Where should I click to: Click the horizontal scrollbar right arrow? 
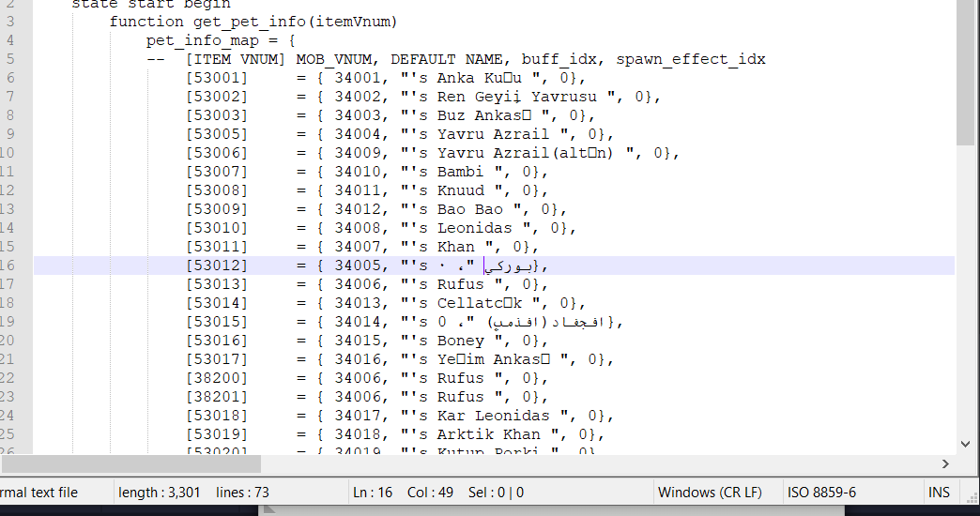tap(945, 463)
